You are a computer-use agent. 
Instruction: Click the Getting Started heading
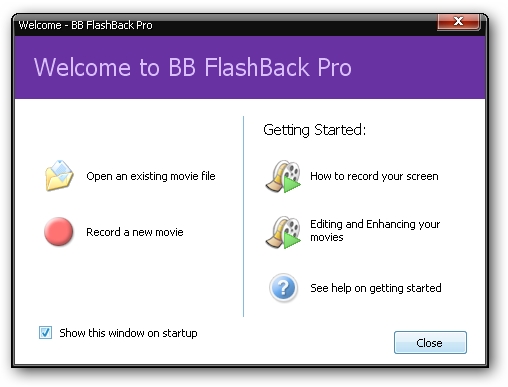pyautogui.click(x=314, y=130)
